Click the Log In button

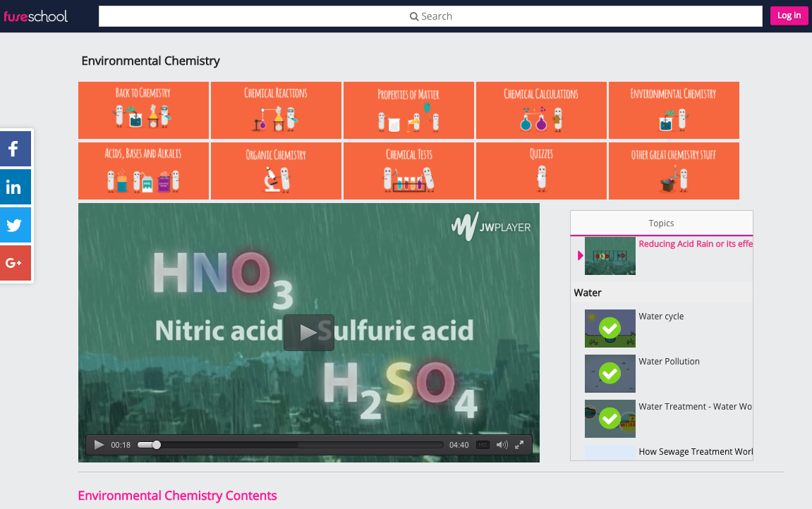coord(789,16)
